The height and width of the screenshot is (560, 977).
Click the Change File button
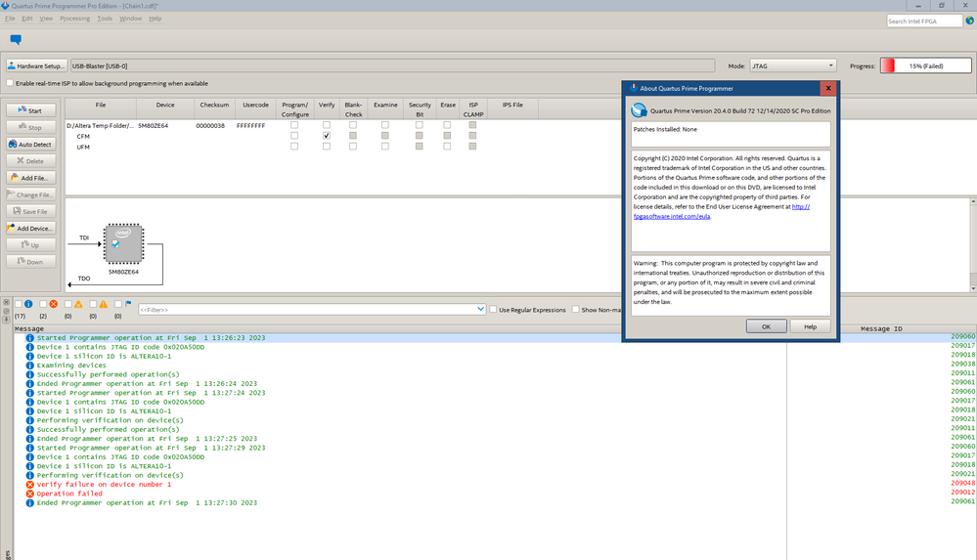point(31,194)
